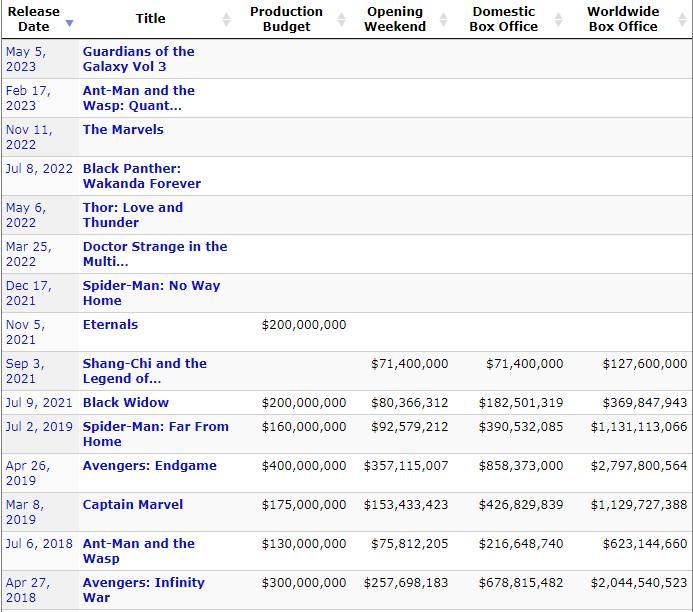Open Spider-Man: Far From Home link

click(x=156, y=434)
